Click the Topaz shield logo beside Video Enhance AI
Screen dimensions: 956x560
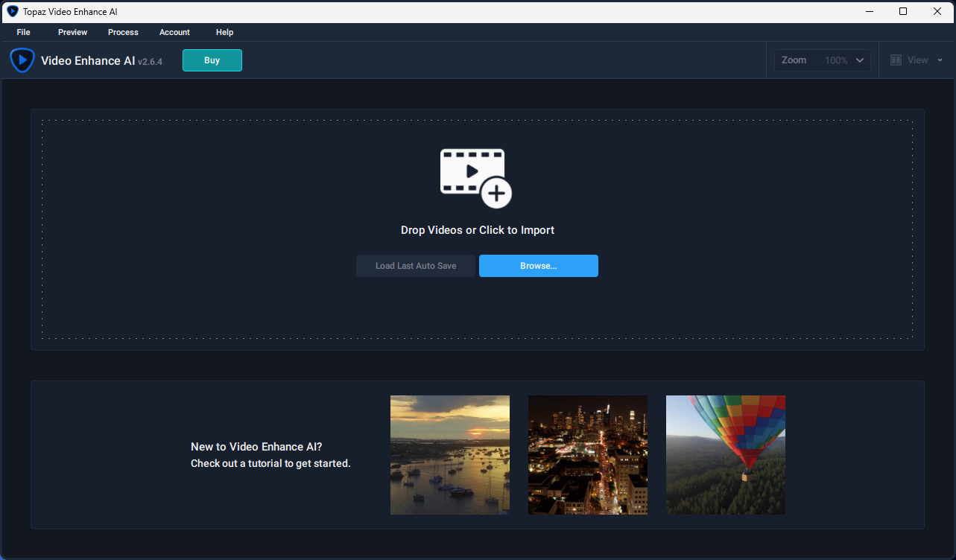tap(22, 60)
